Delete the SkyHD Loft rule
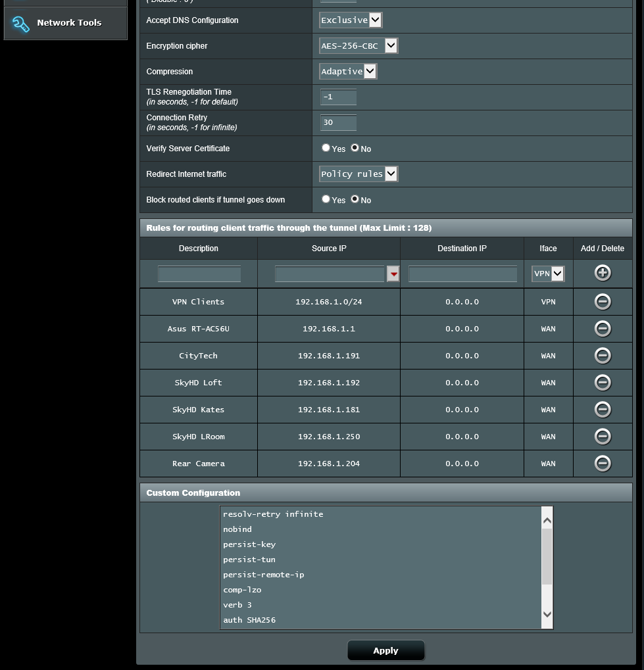The width and height of the screenshot is (644, 670). coord(603,383)
